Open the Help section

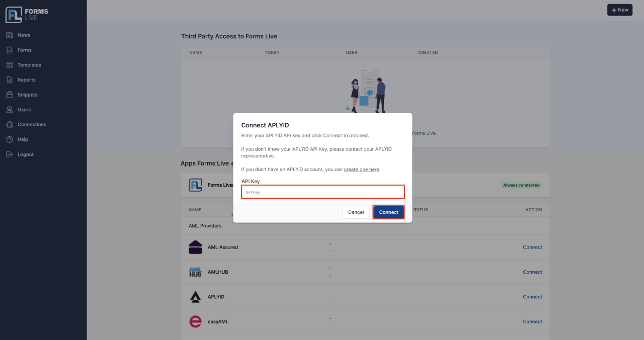[x=23, y=139]
